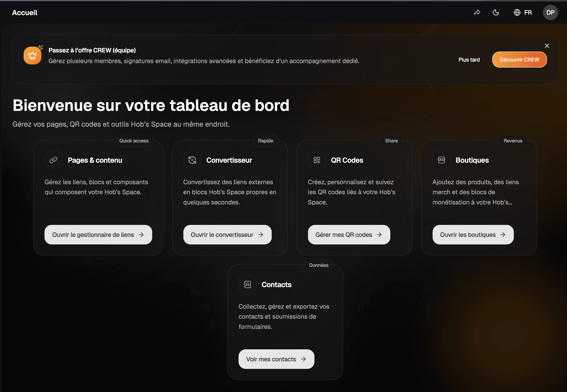Click the DP profile avatar

[550, 12]
